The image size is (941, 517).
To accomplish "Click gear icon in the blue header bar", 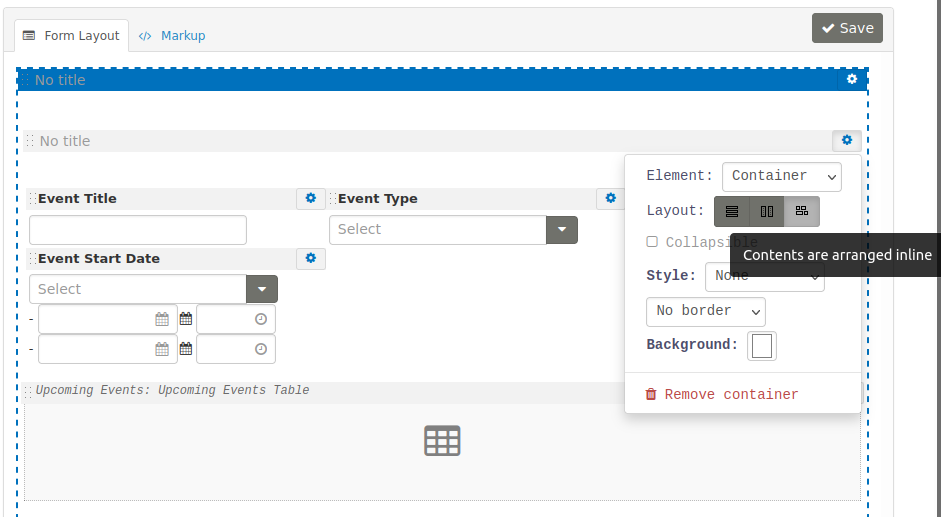I will click(852, 80).
